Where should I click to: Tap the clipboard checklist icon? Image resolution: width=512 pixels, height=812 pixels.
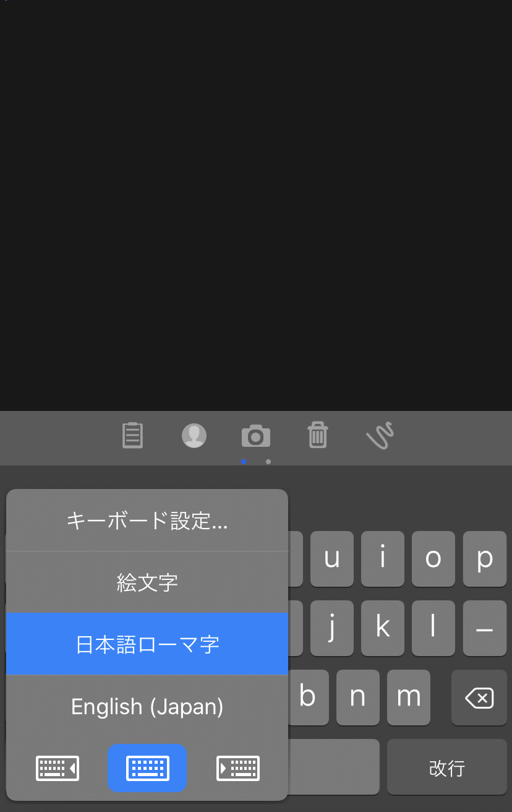[132, 435]
